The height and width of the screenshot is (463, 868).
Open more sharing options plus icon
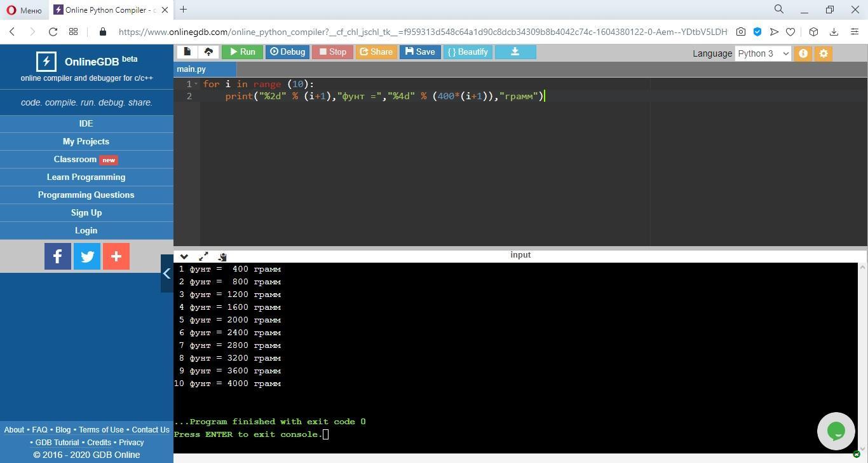(x=116, y=256)
